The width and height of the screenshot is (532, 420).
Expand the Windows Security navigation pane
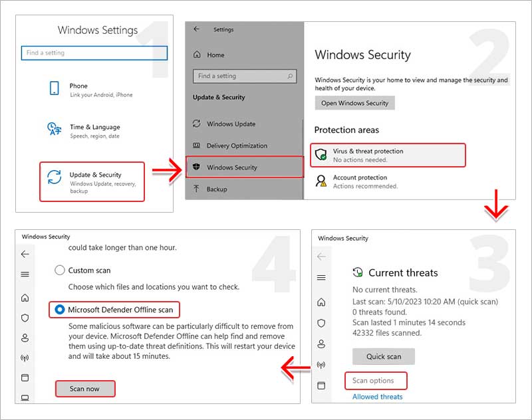click(x=25, y=273)
